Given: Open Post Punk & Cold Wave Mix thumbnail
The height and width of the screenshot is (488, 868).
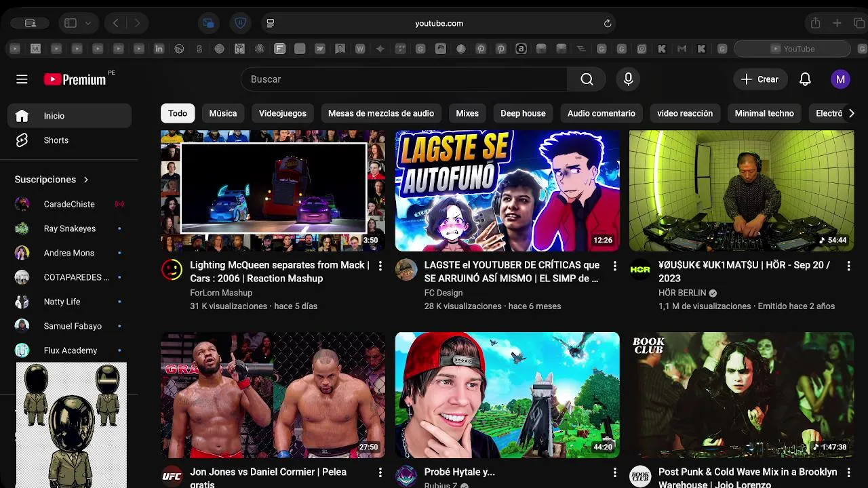Looking at the screenshot, I should tap(741, 395).
